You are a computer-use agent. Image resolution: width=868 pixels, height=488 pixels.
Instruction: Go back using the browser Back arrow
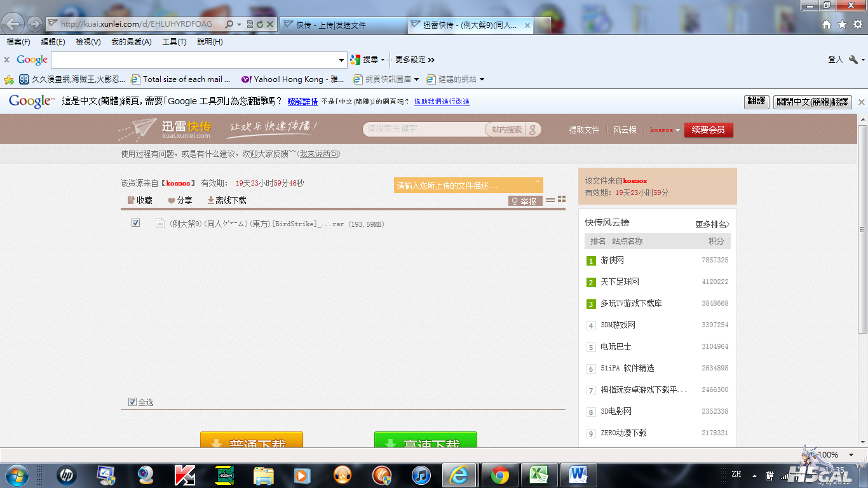(x=13, y=24)
